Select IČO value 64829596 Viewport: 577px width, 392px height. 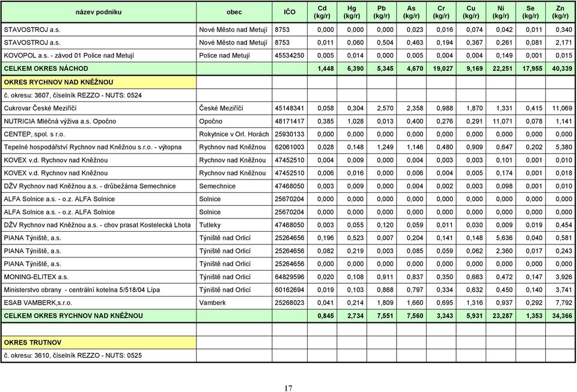pyautogui.click(x=290, y=277)
